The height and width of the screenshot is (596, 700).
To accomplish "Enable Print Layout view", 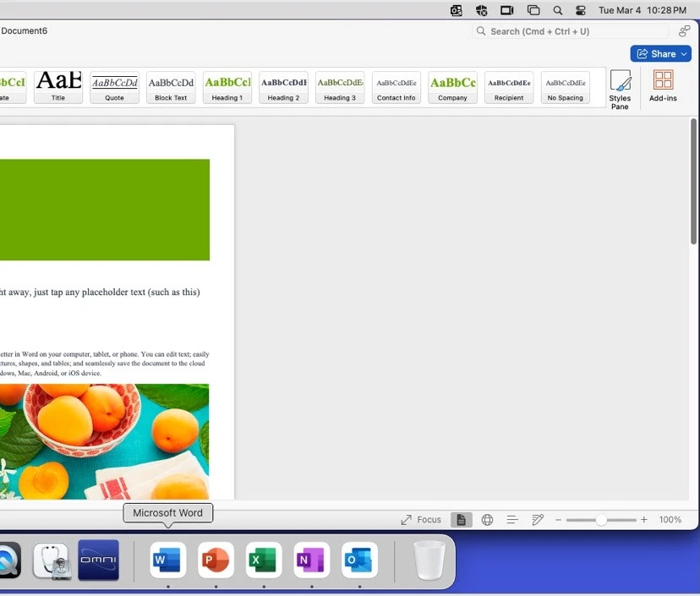I will click(461, 519).
